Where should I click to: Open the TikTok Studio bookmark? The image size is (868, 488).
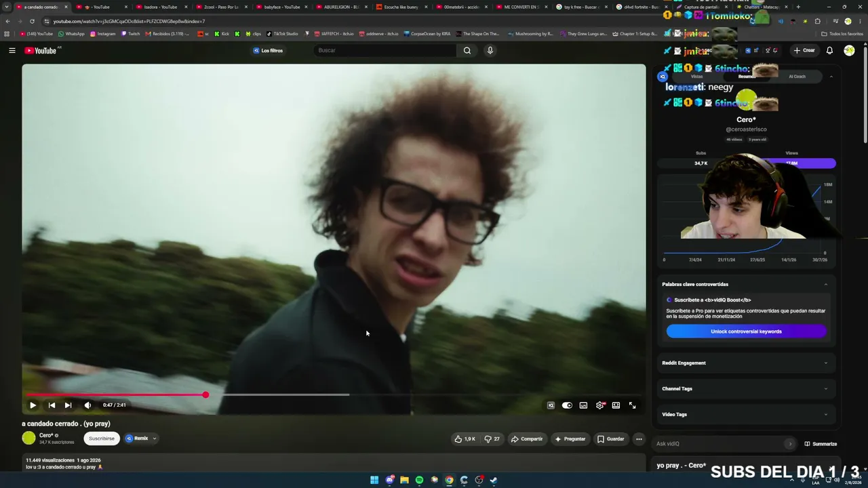click(x=282, y=34)
